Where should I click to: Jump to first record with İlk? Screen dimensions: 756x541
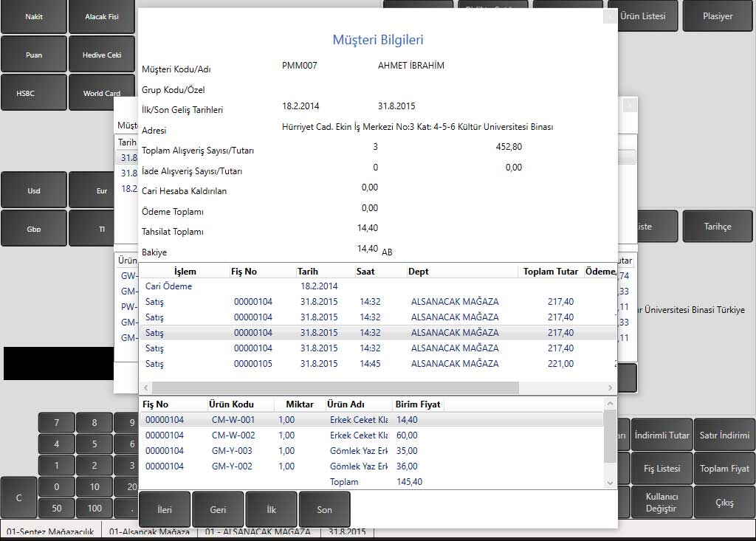click(272, 510)
